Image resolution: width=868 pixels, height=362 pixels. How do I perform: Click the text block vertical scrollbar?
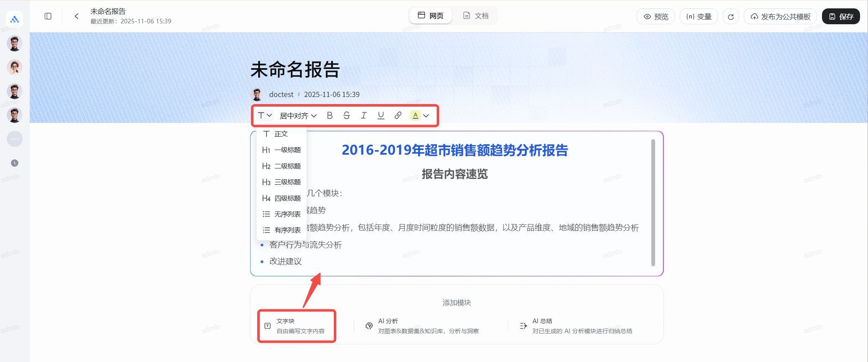coord(653,203)
